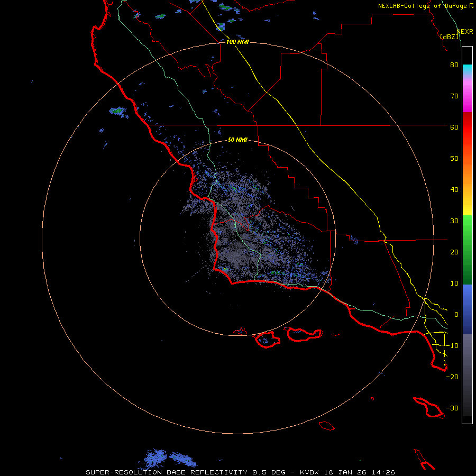Viewport: 476px width, 476px height.
Task: Click the 50 value on the dBZ scale
Action: [x=454, y=159]
